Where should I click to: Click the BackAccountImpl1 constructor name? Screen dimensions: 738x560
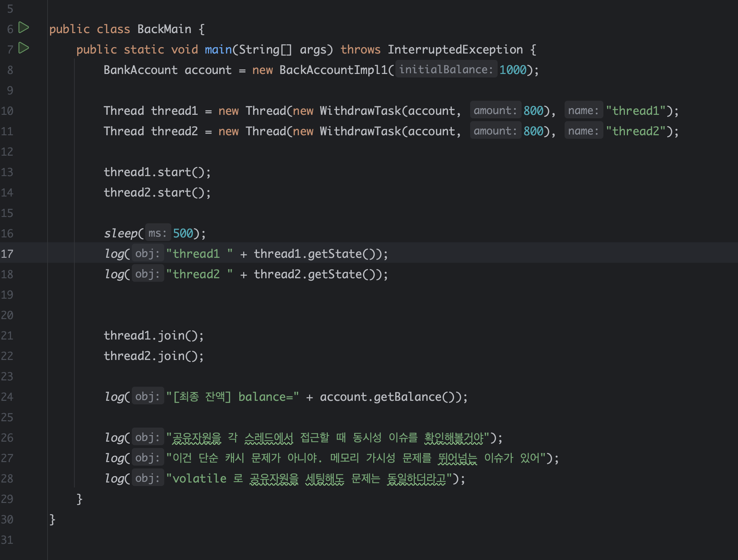click(x=333, y=70)
